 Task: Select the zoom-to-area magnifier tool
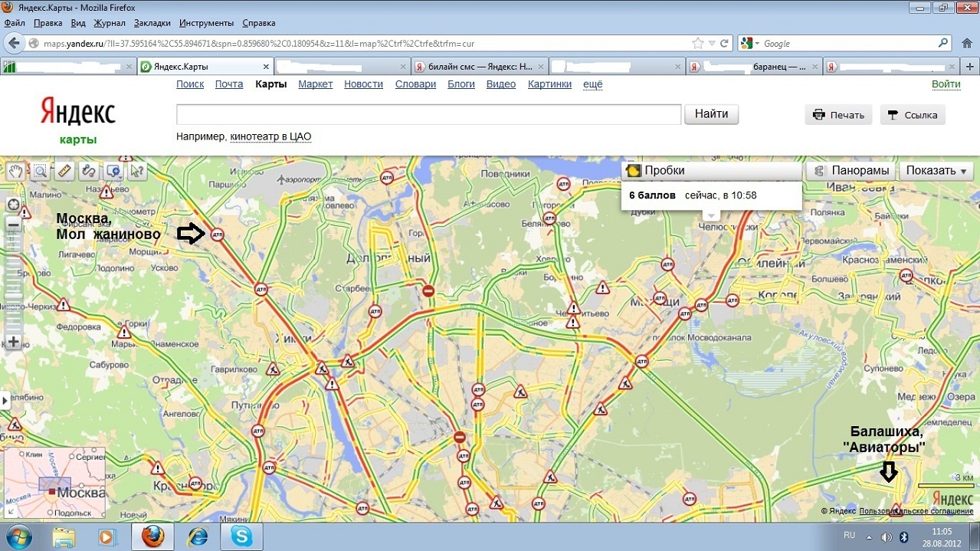(40, 171)
